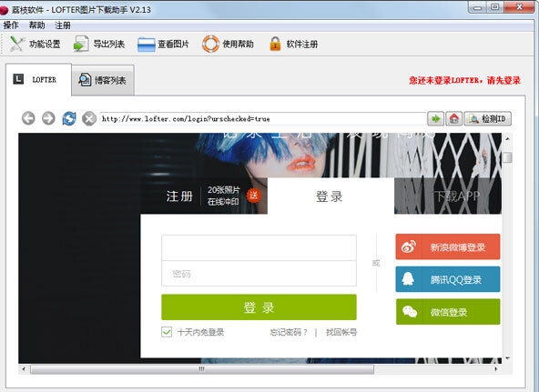Screen dimensions: 539x392
Task: Refresh the embedded browser page
Action: tap(69, 118)
